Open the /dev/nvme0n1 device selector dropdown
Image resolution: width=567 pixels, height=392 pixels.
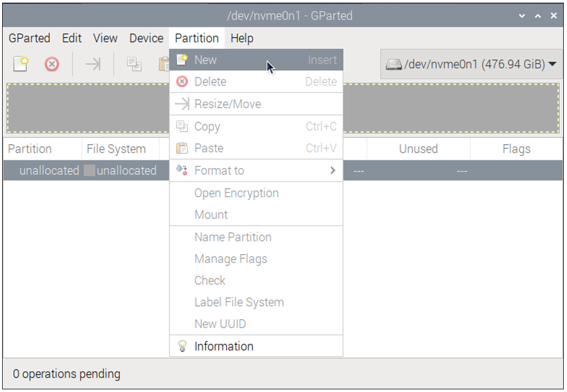point(472,65)
